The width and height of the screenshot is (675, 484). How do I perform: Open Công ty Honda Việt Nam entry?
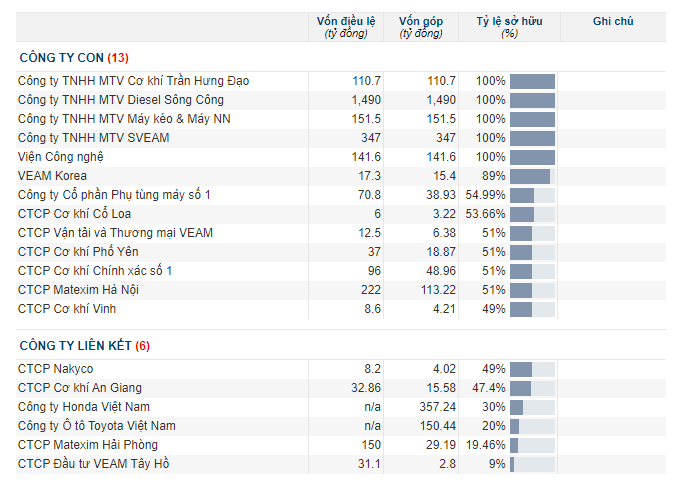click(x=84, y=406)
